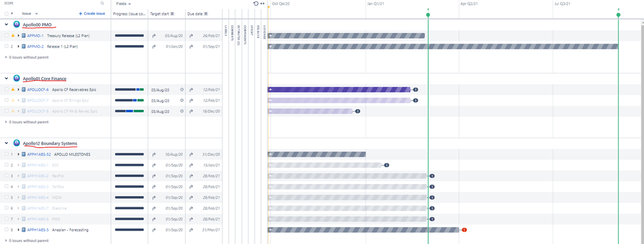Click rollup arrow beside 03/Aug/20 on APPMO-1
Viewport: 644px width, 244px height.
coord(154,36)
